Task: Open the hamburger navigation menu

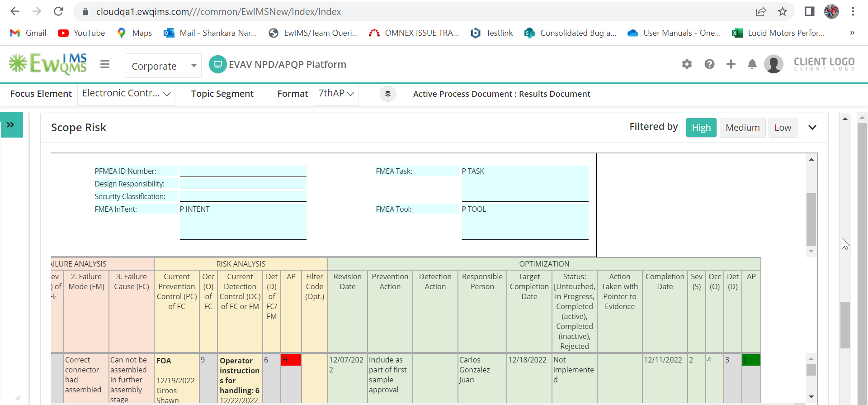Action: [x=105, y=64]
